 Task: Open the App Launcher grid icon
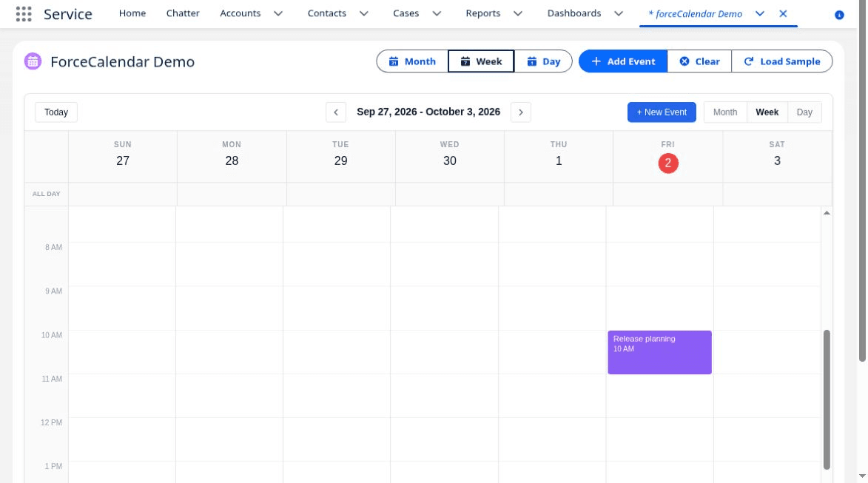(x=23, y=14)
